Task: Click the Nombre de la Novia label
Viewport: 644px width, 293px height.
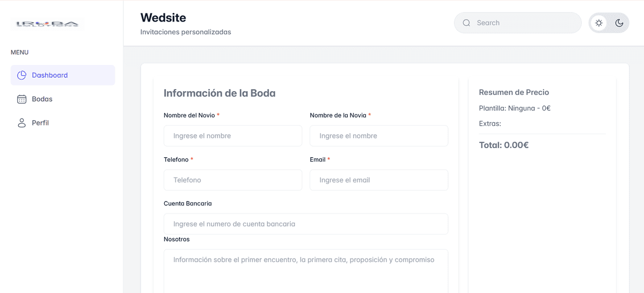Action: 338,115
